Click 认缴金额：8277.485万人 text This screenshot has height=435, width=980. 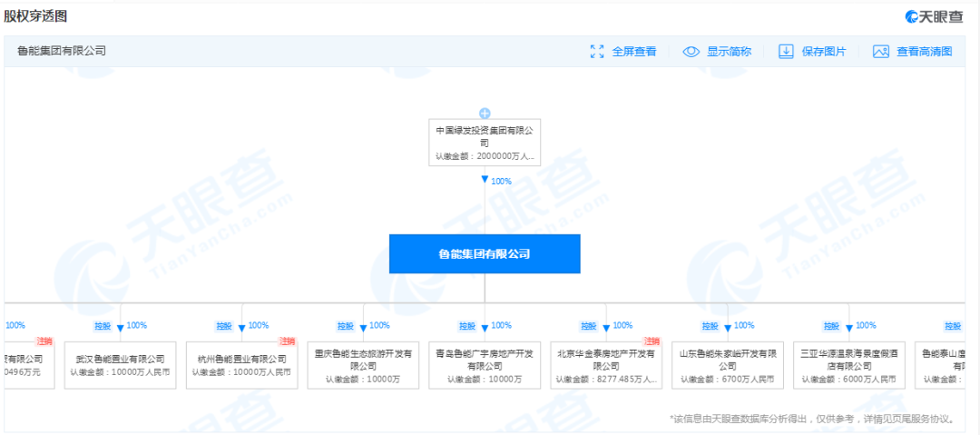click(x=605, y=380)
